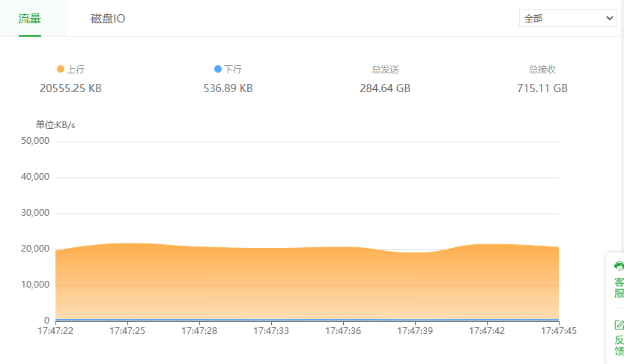Click the 536.89 KB download value
Viewport: 624px width, 364px height.
point(228,88)
